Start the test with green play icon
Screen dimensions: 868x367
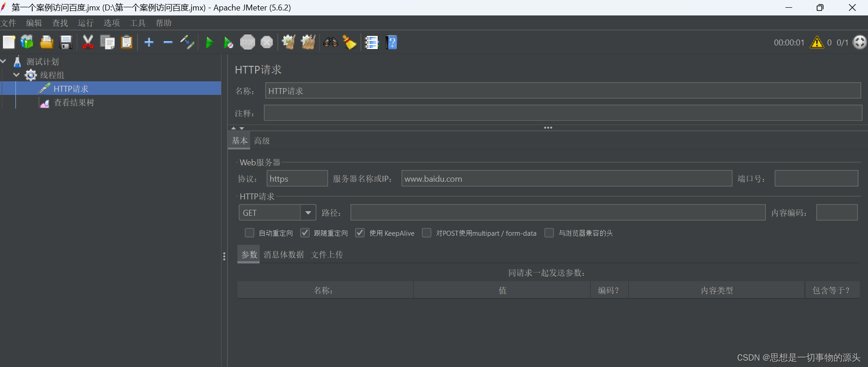click(209, 43)
